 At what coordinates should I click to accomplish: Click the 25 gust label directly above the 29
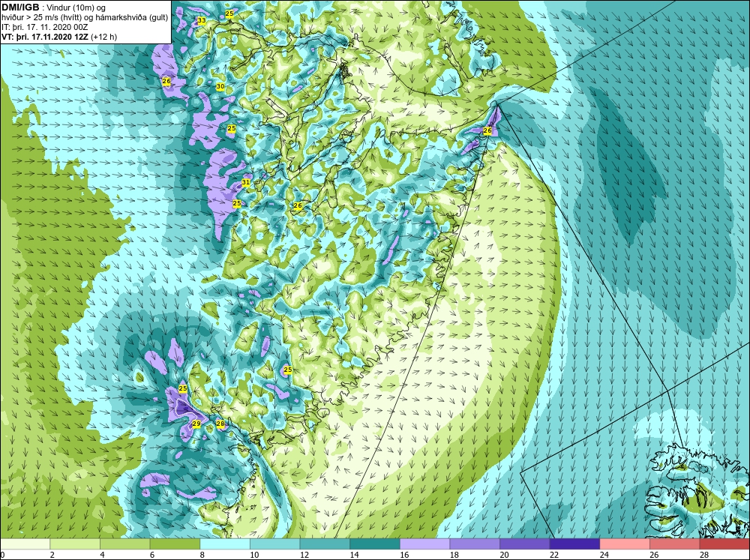(183, 389)
